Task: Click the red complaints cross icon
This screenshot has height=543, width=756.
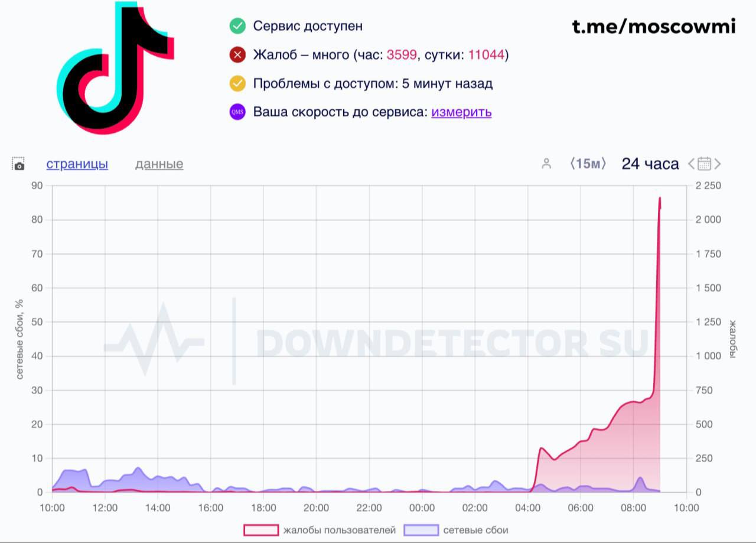Action: [x=237, y=55]
